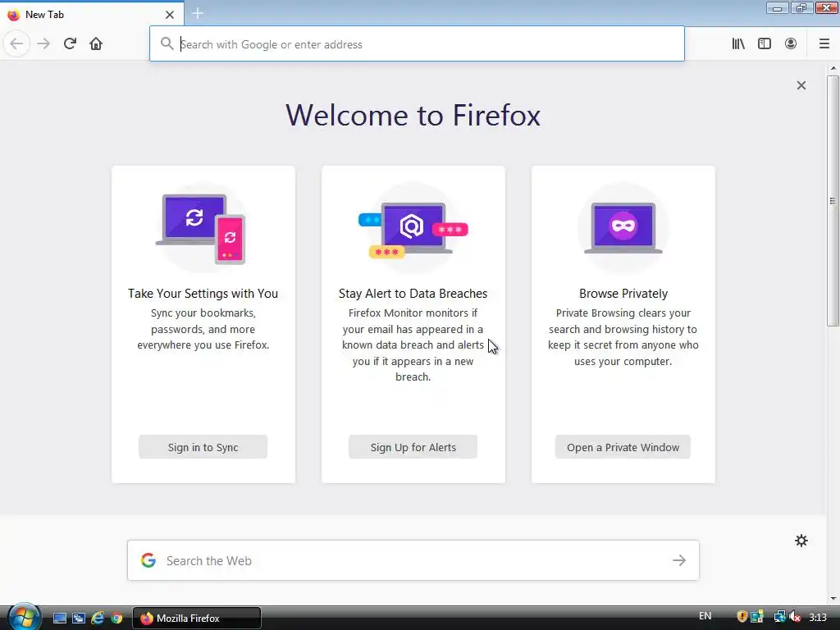Screen dimensions: 840x630
Task: Open the Firefox home page
Action: (96, 43)
